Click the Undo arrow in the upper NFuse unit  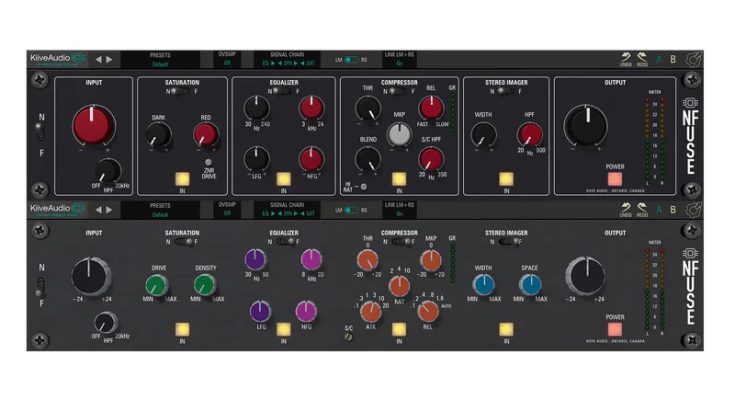tap(626, 58)
